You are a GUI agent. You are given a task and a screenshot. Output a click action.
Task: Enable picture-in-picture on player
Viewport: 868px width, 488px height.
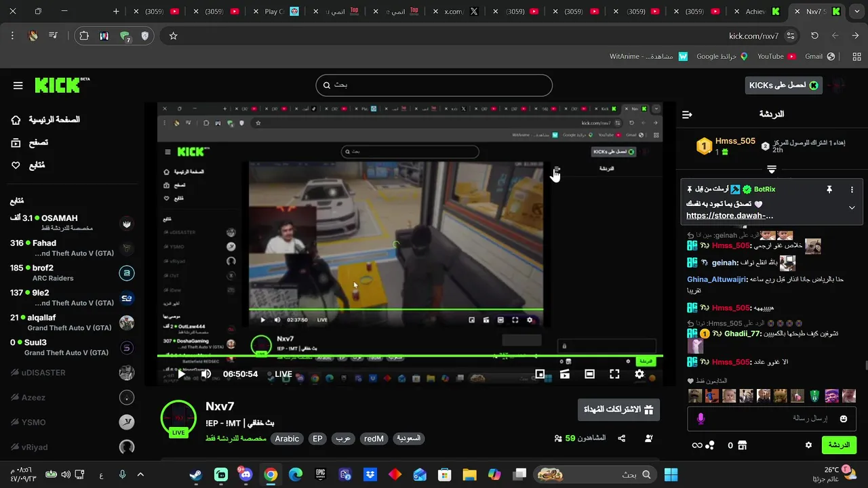(x=540, y=373)
